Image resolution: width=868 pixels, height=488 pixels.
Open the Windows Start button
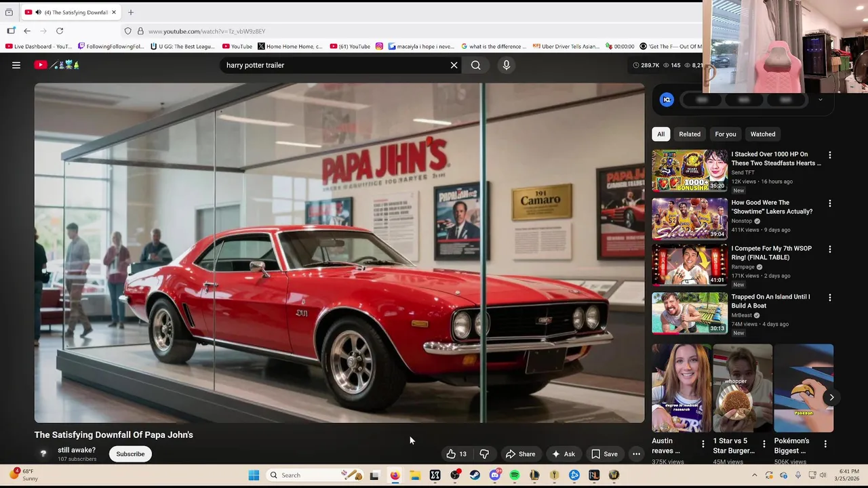(254, 475)
